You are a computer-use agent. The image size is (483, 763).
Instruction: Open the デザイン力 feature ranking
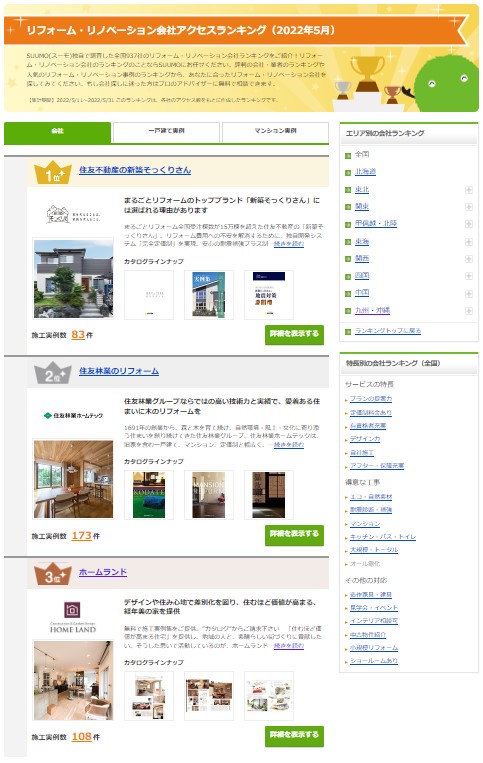365,438
